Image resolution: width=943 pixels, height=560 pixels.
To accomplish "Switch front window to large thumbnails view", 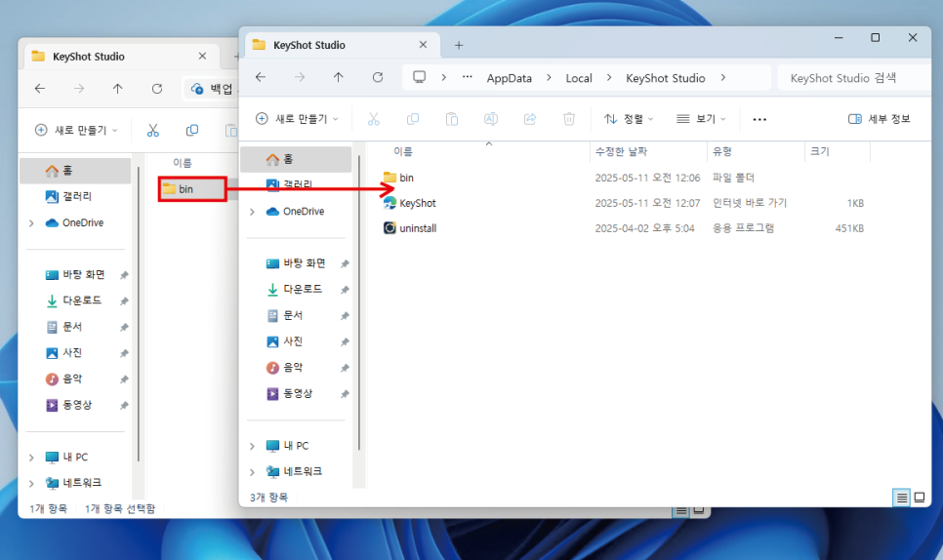I will [920, 498].
